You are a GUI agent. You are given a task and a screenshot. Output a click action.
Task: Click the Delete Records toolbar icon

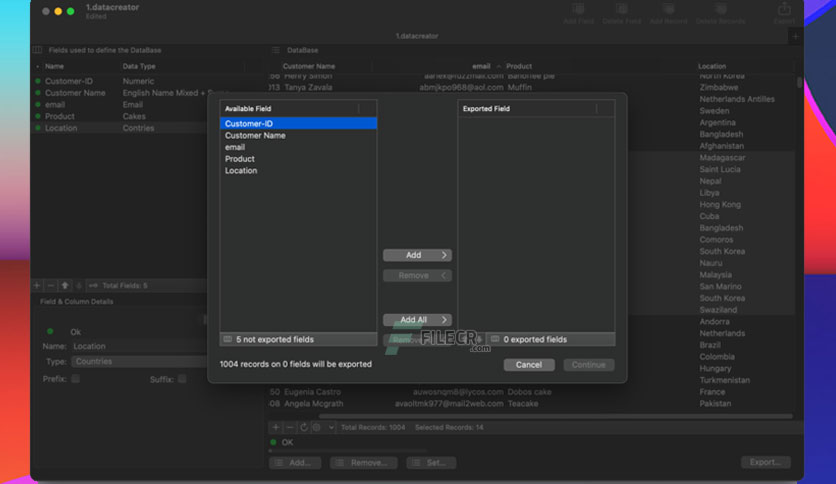(x=720, y=9)
